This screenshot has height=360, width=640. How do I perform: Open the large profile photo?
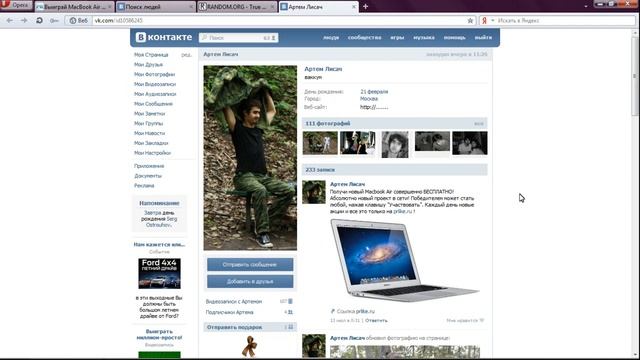point(250,158)
